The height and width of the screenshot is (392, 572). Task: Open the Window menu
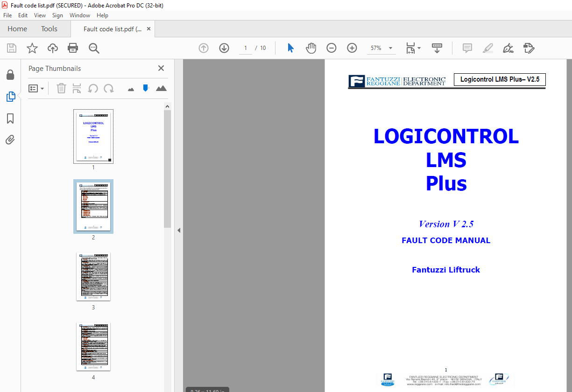tap(80, 15)
